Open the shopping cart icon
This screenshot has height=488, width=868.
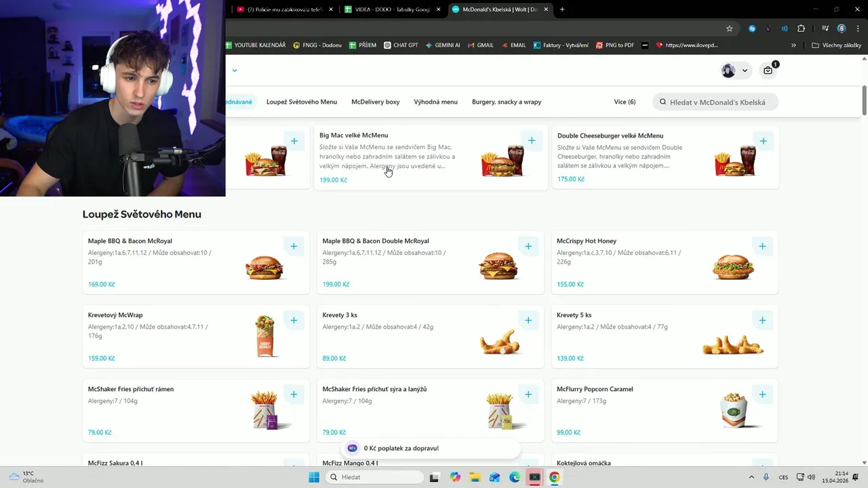[768, 70]
